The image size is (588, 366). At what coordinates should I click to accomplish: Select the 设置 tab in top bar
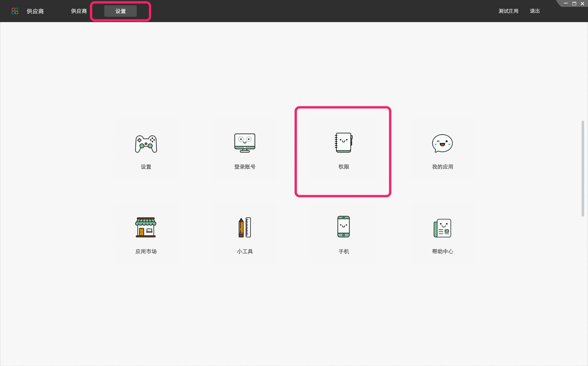[x=121, y=11]
